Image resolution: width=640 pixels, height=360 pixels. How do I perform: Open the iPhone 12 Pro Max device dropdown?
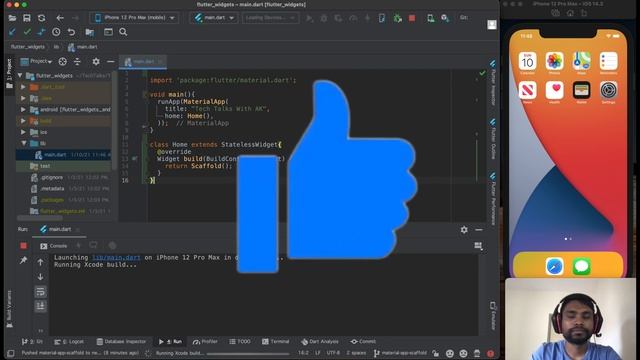tap(134, 18)
